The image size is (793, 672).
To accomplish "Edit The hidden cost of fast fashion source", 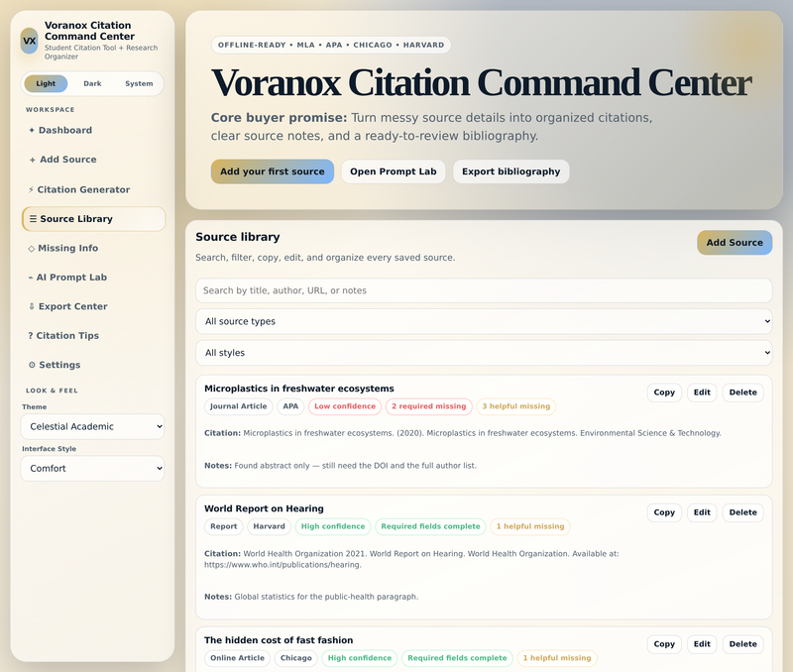I will [x=702, y=644].
